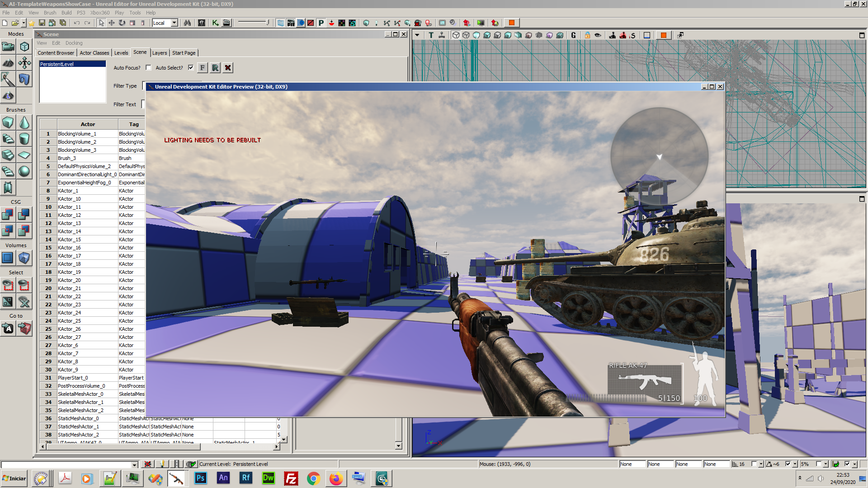The width and height of the screenshot is (868, 488).
Task: Select Terrain editing mode icon
Action: coord(8,63)
